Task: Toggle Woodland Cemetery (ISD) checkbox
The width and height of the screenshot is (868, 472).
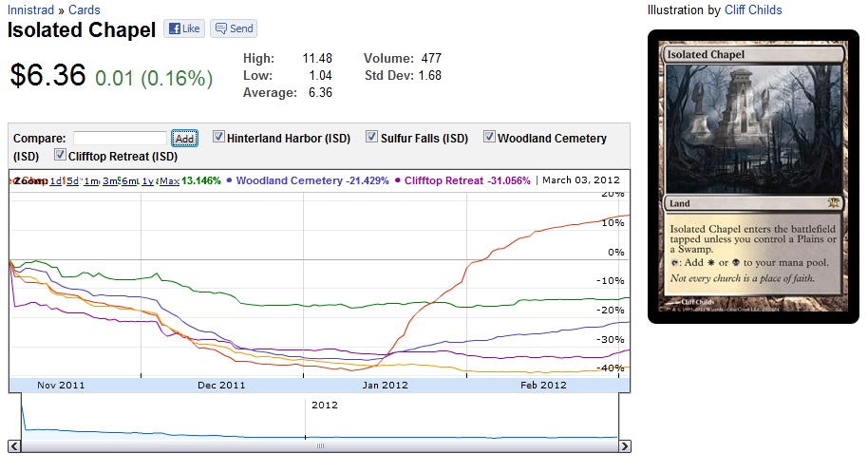Action: click(490, 138)
